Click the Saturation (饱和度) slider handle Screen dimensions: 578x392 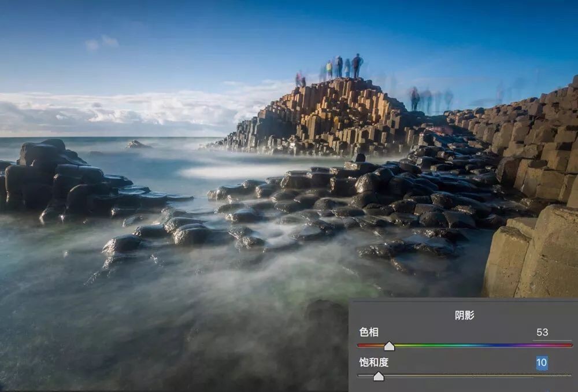click(x=378, y=376)
